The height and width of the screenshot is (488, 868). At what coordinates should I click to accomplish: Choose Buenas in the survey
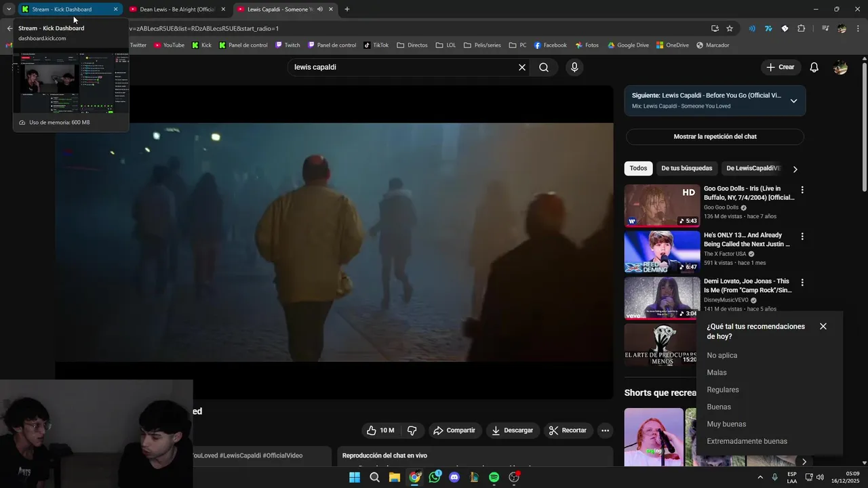click(719, 407)
